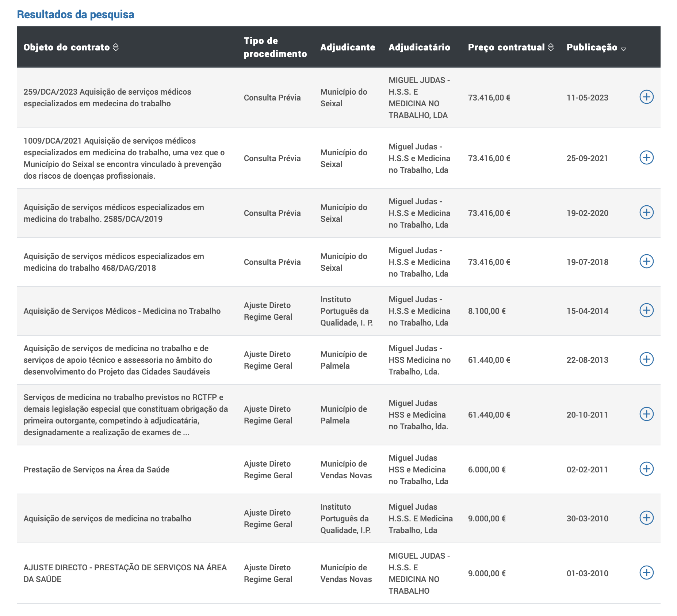The image size is (677, 616).
Task: Click plus icon on 19-07-2018 contract row
Action: click(x=646, y=262)
